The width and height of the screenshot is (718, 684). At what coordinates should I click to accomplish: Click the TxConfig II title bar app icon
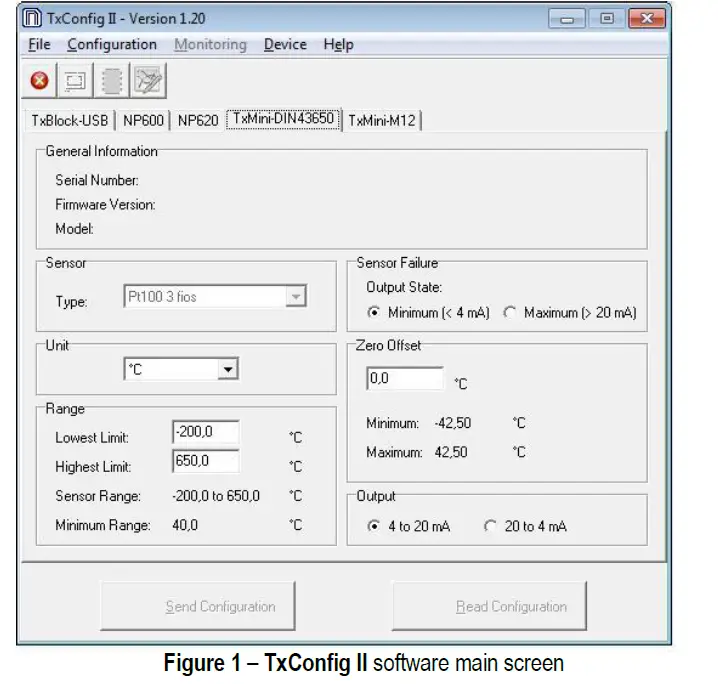click(32, 18)
